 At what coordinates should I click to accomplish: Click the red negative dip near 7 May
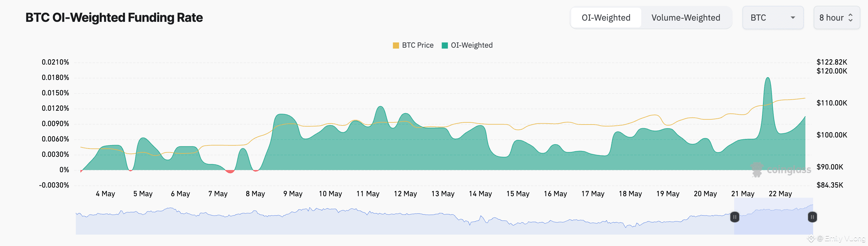[x=230, y=171]
